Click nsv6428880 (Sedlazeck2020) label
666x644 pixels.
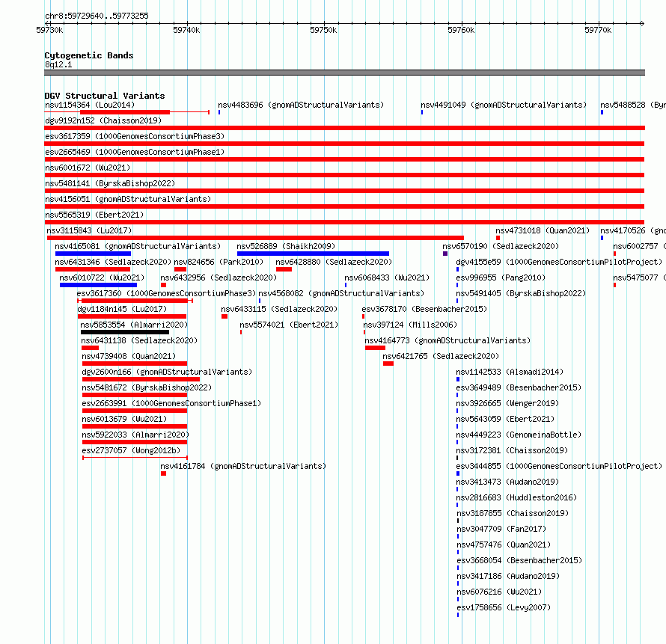334,262
